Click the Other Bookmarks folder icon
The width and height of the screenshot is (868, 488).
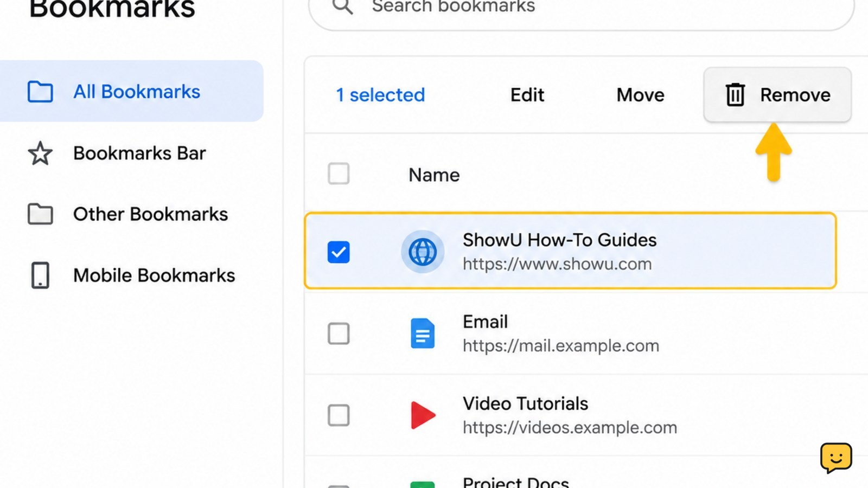[40, 214]
